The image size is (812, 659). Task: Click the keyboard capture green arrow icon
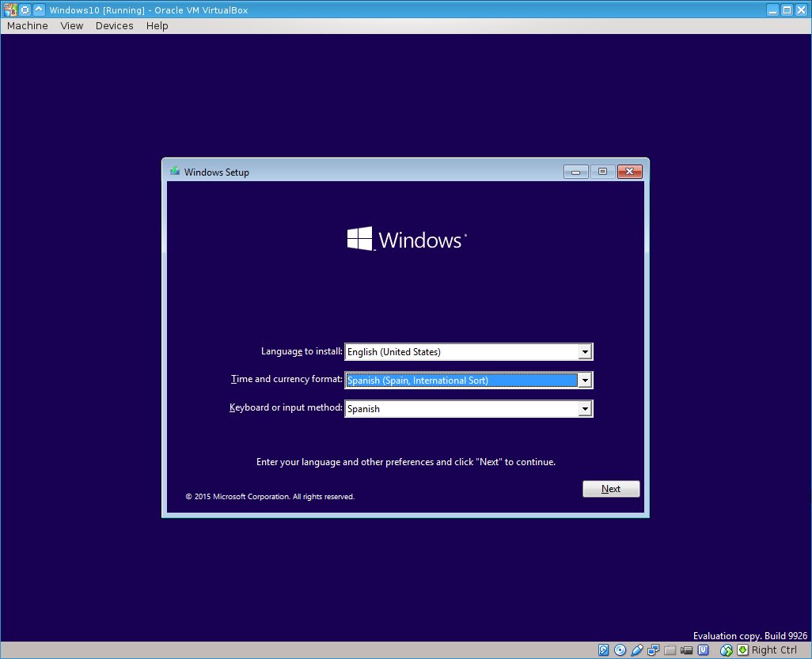point(742,650)
